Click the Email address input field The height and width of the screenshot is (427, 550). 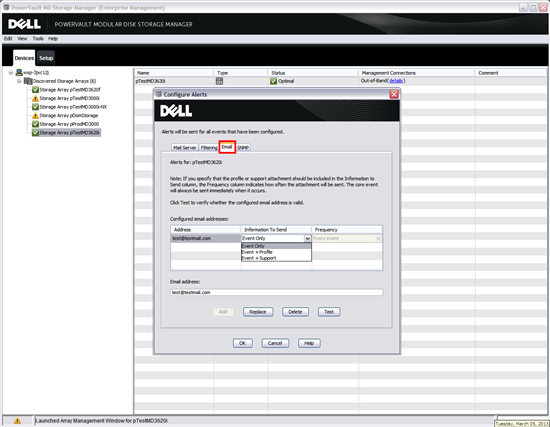click(x=276, y=292)
